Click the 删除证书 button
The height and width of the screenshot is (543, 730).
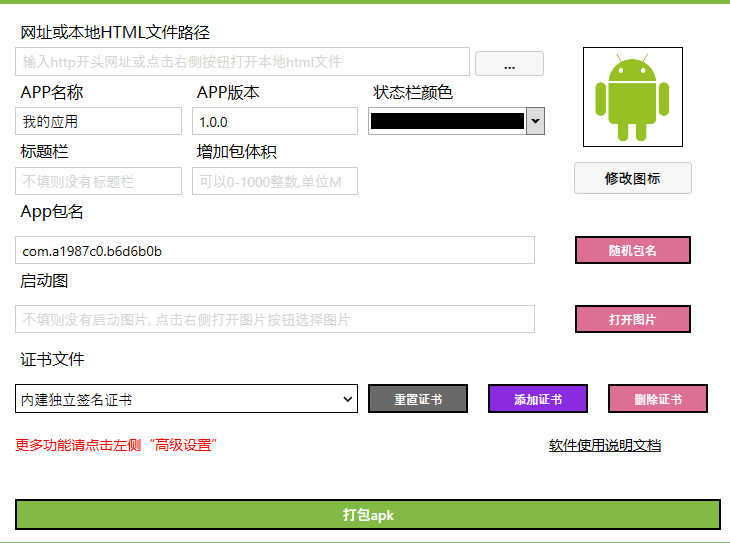click(658, 399)
